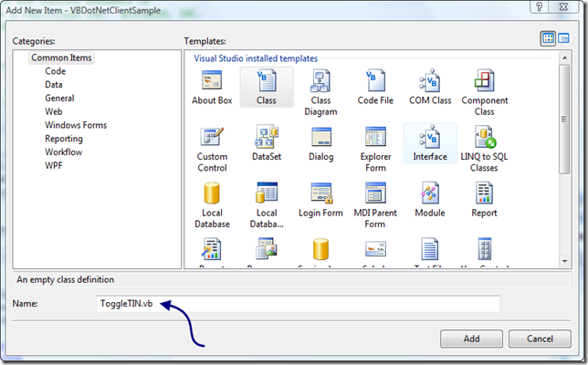Viewport: 588px width, 365px height.
Task: Open the Data category
Action: point(54,85)
